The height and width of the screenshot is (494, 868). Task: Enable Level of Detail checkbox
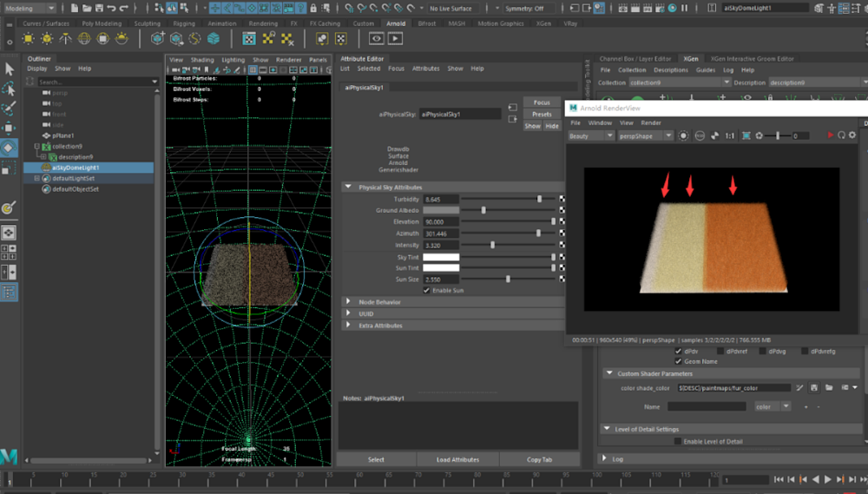coord(678,441)
